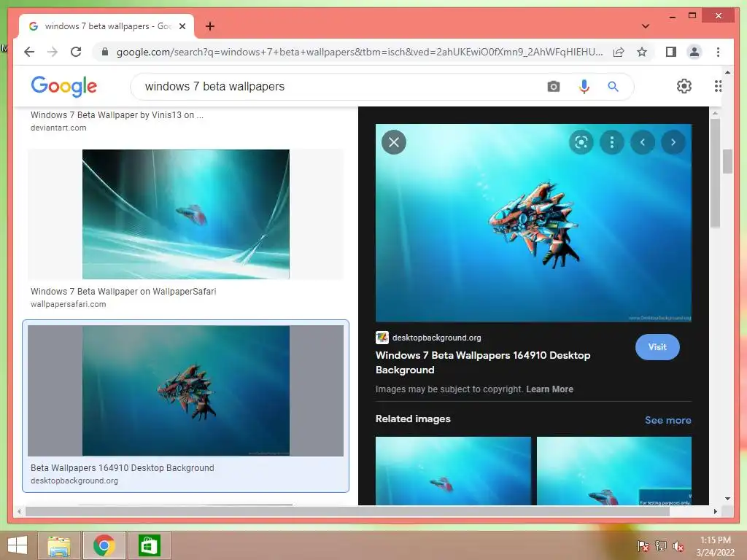Viewport: 747px width, 560px height.
Task: Click the page scroll up arrow
Action: (727, 72)
